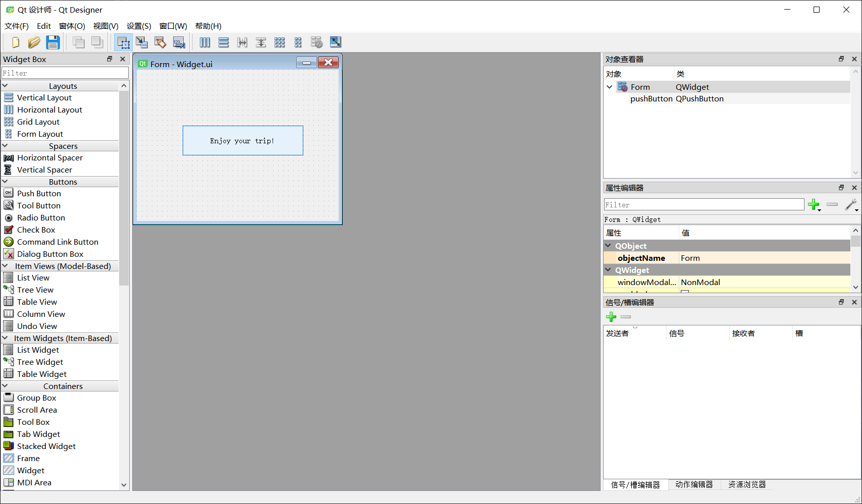Open property editor configure wrench menu
Screen dimensions: 862x504
pyautogui.click(x=851, y=204)
